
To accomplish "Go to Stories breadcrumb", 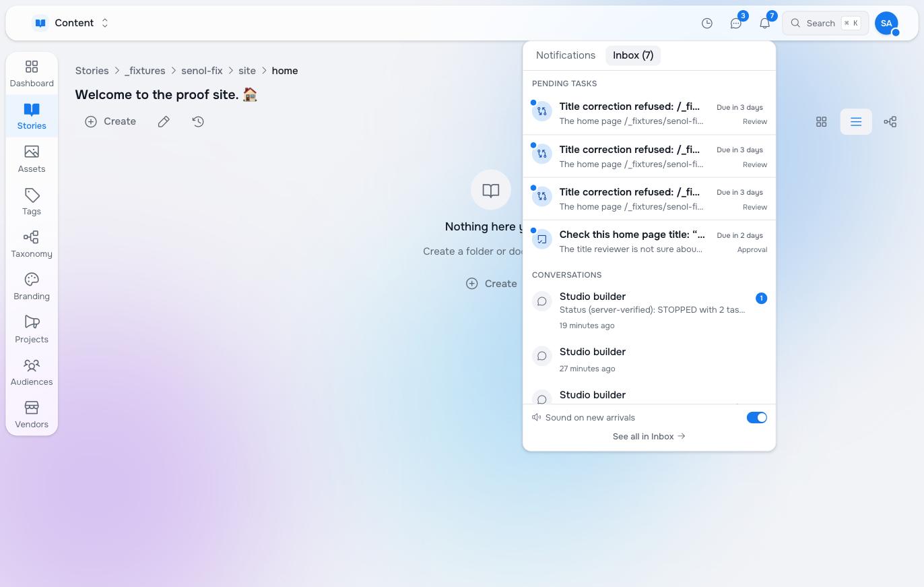I will 92,71.
